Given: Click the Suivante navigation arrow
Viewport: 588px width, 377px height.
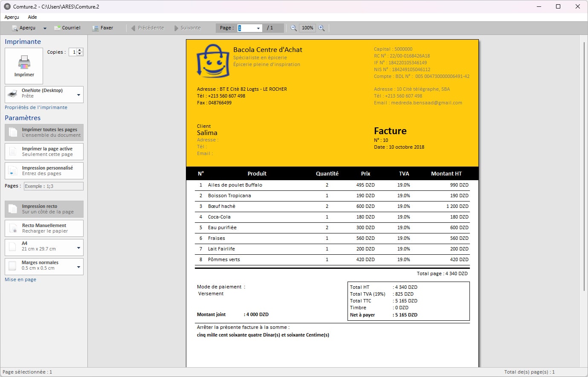Looking at the screenshot, I should tap(176, 28).
